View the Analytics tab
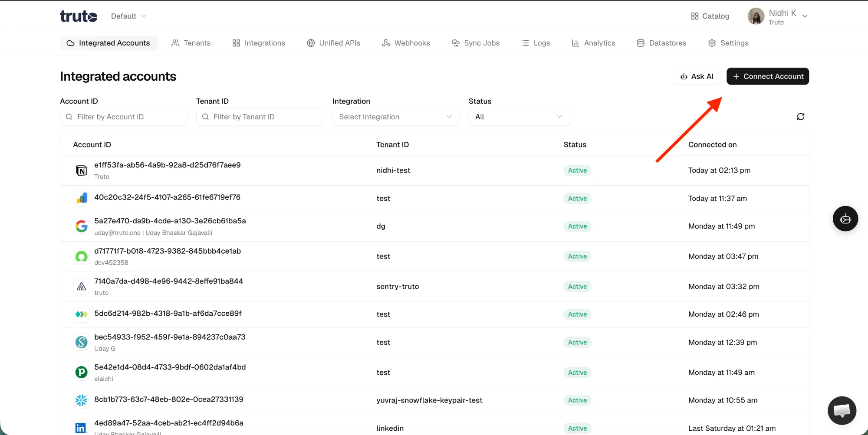 coord(594,43)
